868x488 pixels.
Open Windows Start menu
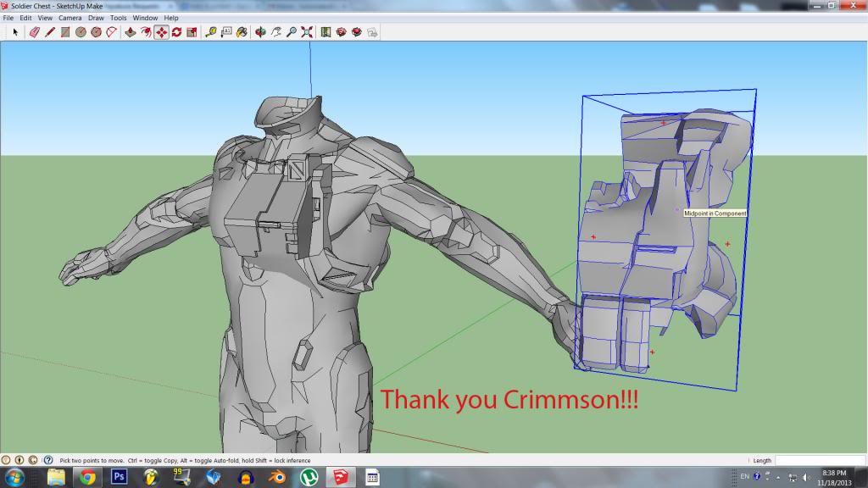tap(14, 477)
